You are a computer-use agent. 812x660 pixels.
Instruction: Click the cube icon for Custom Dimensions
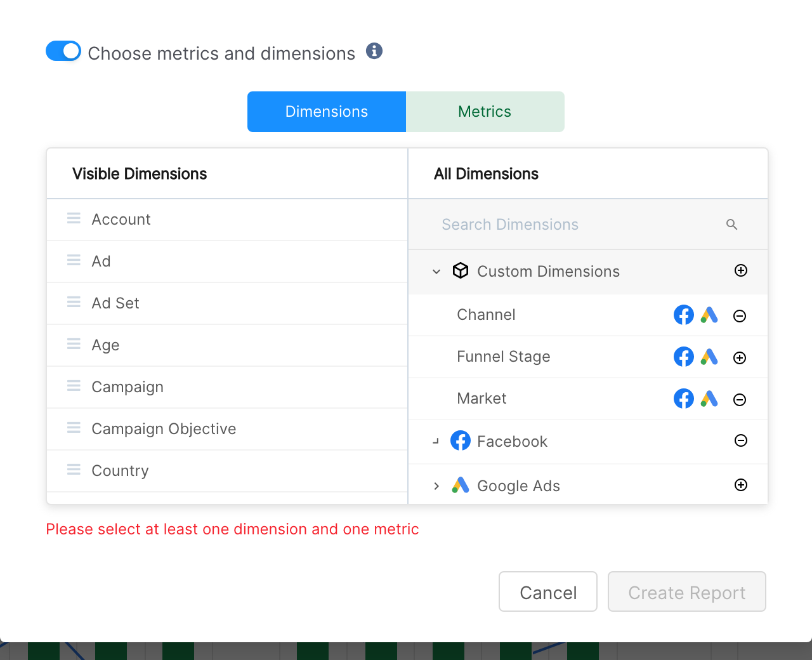[x=461, y=271]
